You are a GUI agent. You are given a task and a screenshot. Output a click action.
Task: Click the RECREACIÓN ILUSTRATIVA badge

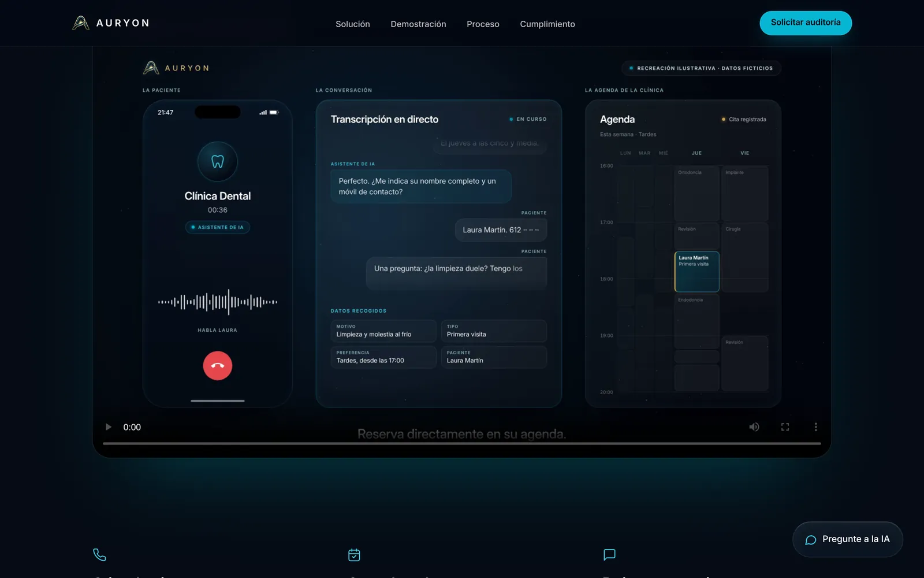click(x=701, y=68)
